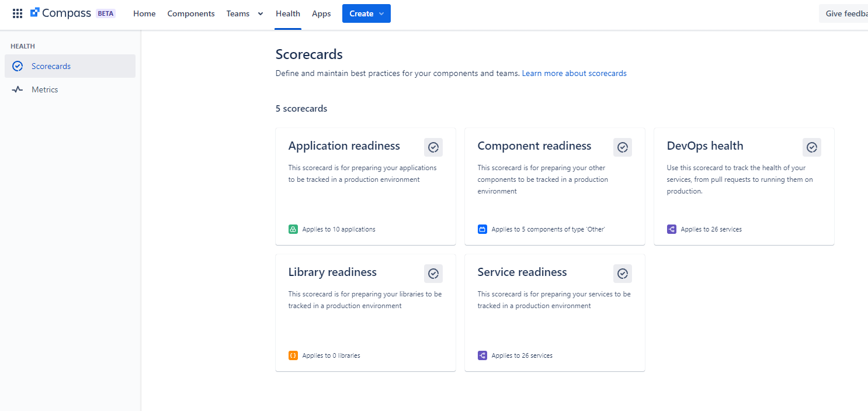Select Metrics in the Health sidebar

pyautogui.click(x=70, y=89)
